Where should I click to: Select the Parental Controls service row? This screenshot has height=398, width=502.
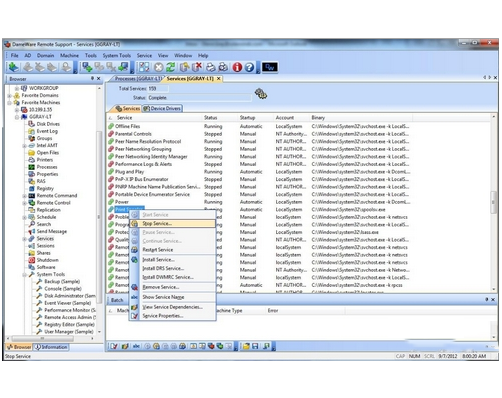pos(259,134)
